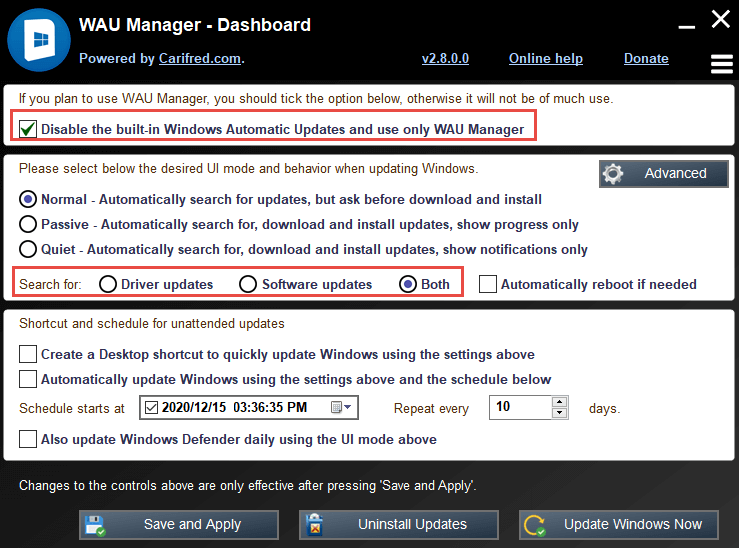Click the Donate link

point(646,58)
